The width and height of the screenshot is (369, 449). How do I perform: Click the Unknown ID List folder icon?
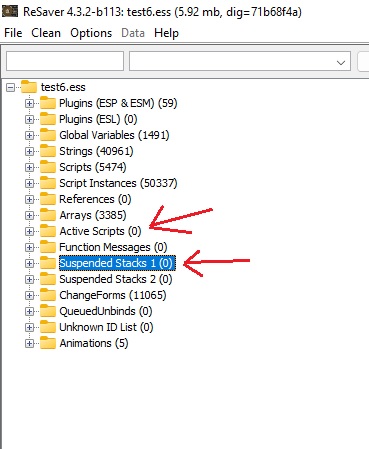48,327
